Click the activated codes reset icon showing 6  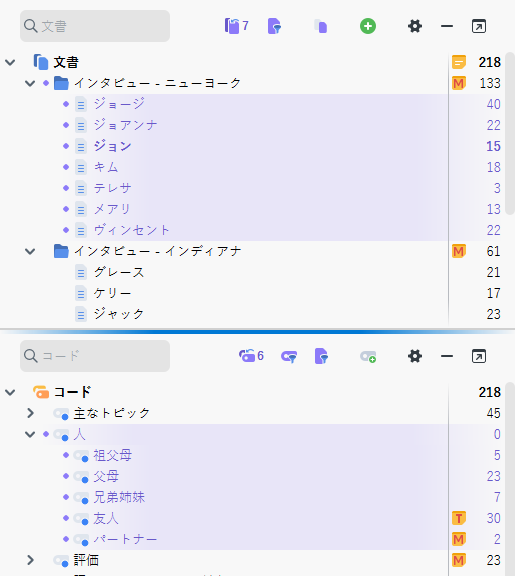[251, 356]
